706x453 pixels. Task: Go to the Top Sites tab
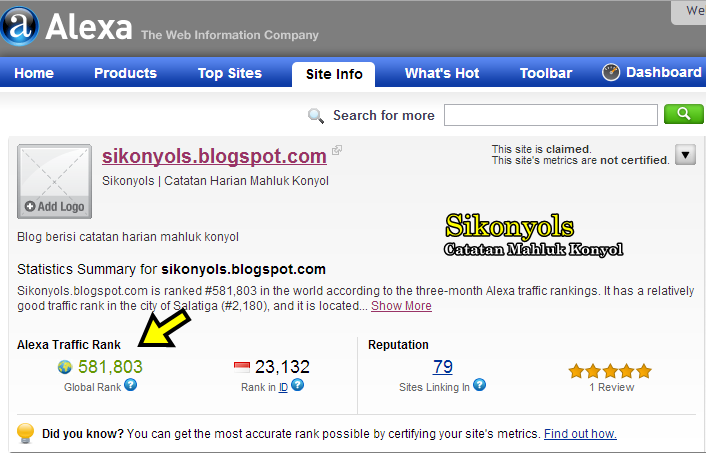pos(230,73)
